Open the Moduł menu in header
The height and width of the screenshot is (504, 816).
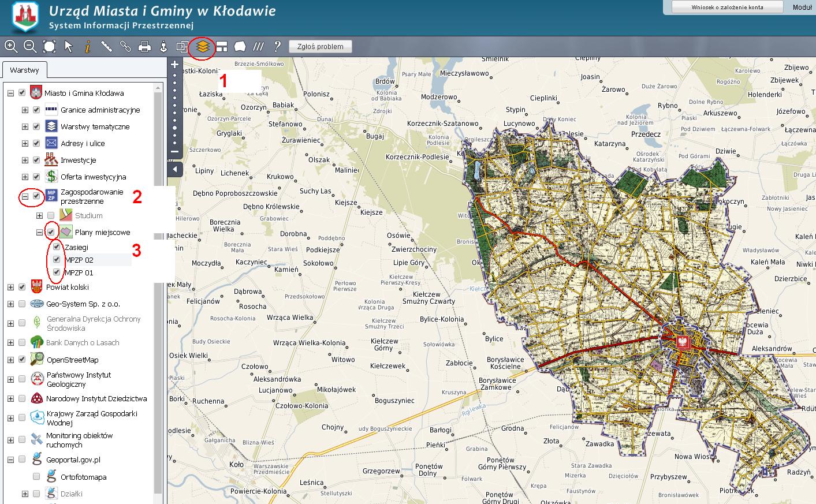coord(802,7)
